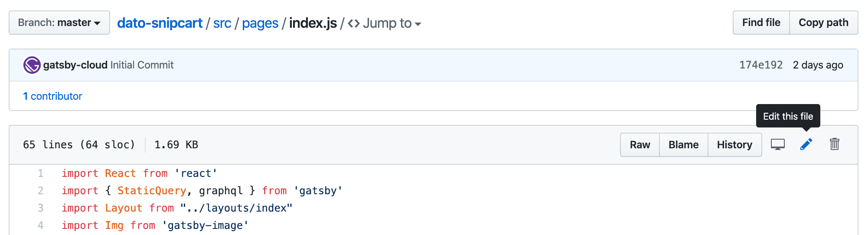Click the trash delete file icon
The height and width of the screenshot is (235, 868).
click(x=835, y=144)
